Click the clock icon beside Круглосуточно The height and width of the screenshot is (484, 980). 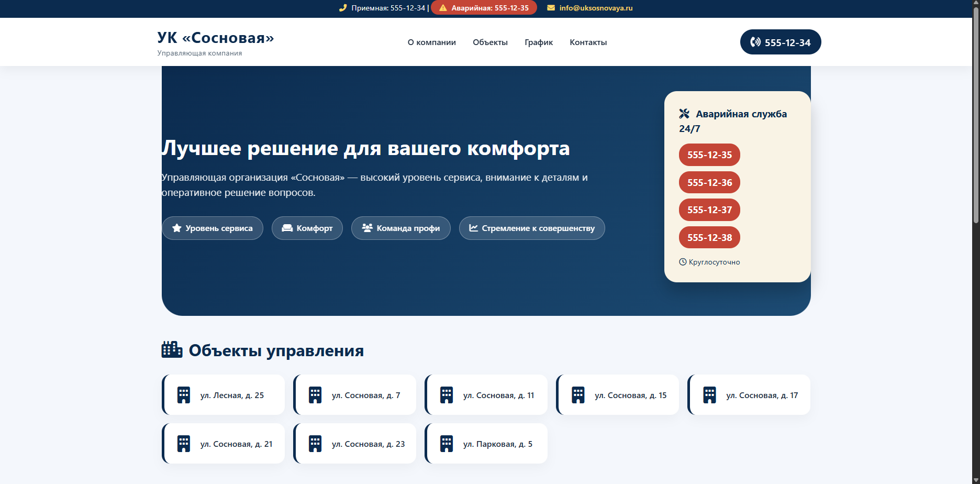683,262
